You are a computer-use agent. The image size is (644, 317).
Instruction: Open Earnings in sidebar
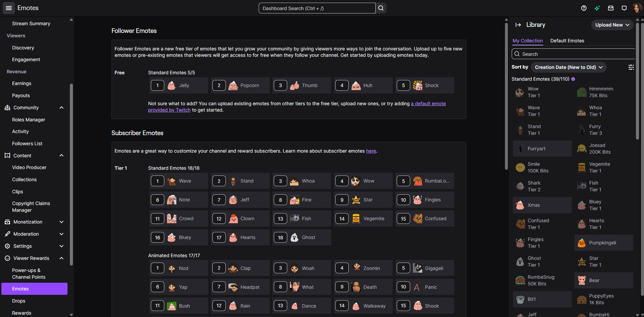(22, 83)
